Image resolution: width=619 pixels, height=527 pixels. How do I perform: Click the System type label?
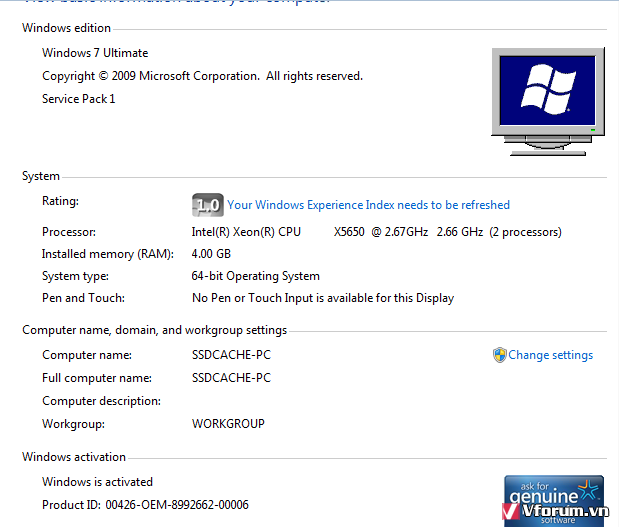tap(75, 276)
